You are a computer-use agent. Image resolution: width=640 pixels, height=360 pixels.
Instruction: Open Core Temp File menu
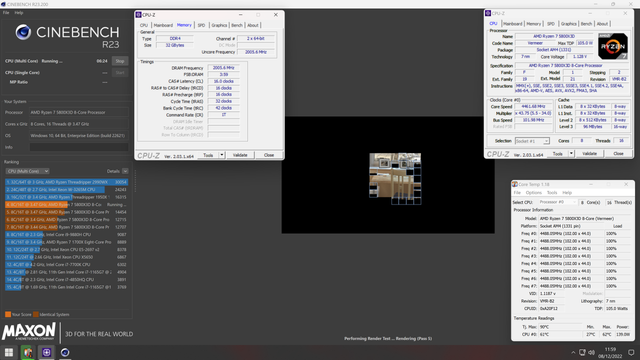517,193
